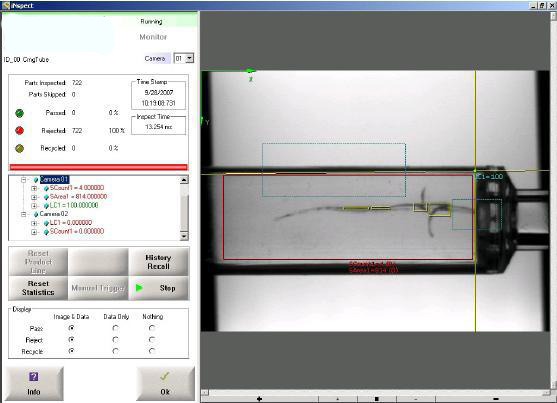
Task: Click the plus zoom-in control below image
Action: (259, 399)
